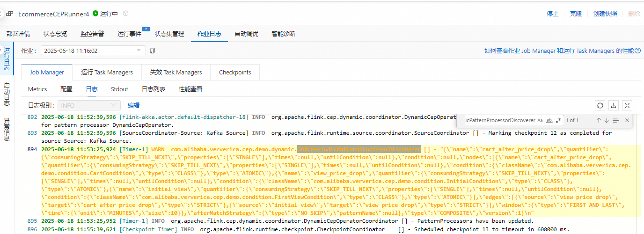The image size is (644, 234).
Task: Toggle Use Regular Expression in the find bar
Action: [558, 120]
